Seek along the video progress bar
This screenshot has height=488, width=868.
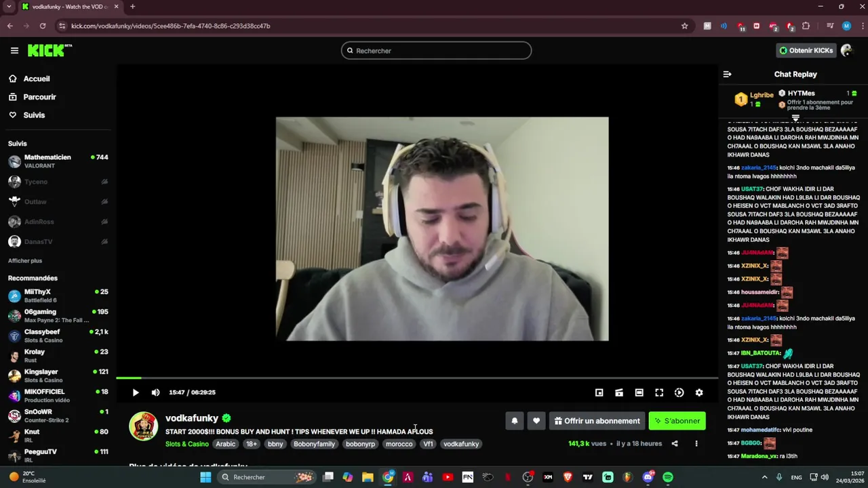417,378
